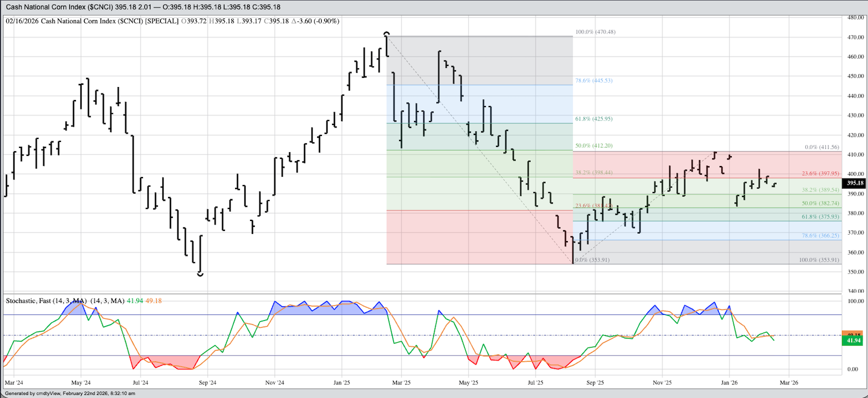This screenshot has width=868, height=398.
Task: Select the circled swing-high marker near 470
Action: point(386,34)
